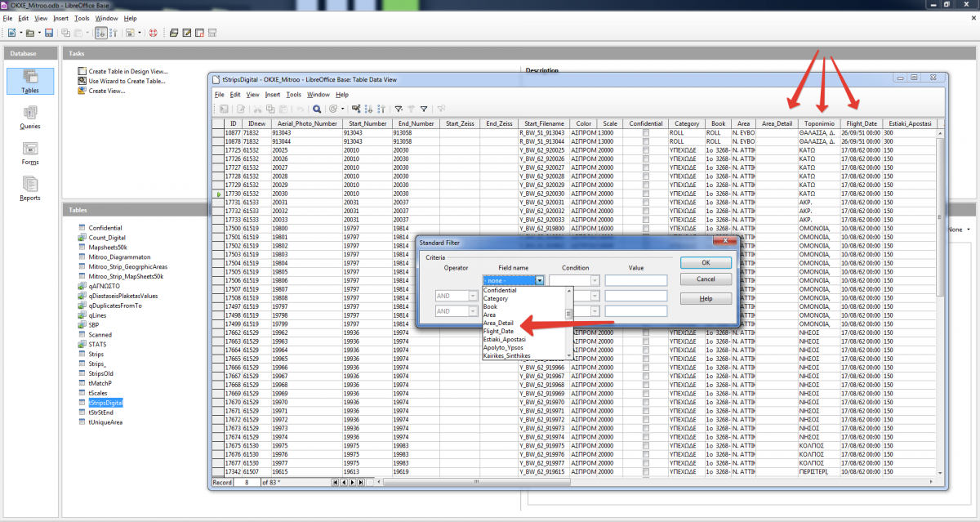Click the AutoFilter icon in data view toolbar
The image size is (980, 522).
pos(399,109)
